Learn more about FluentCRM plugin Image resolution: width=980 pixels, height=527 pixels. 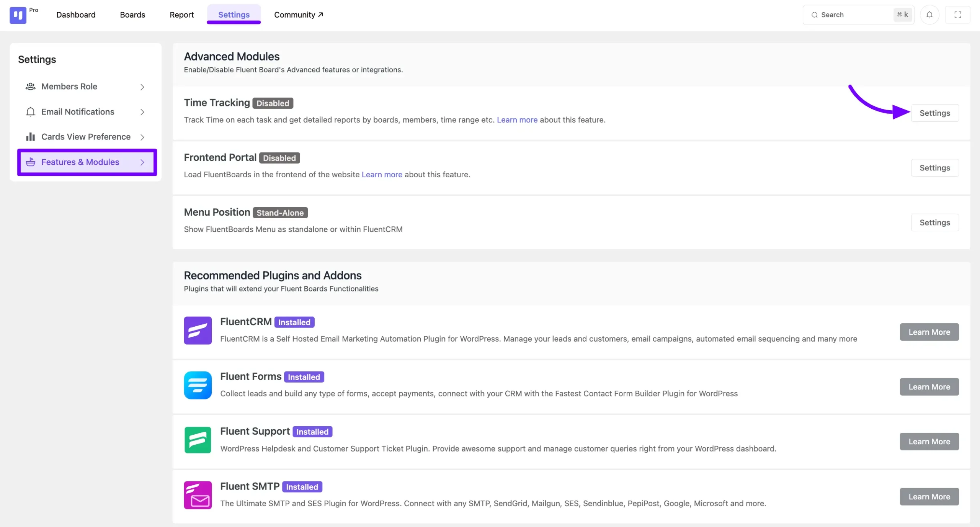929,332
